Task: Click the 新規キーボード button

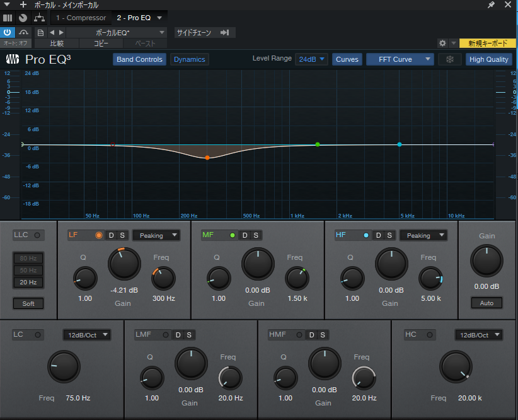Action: point(488,43)
